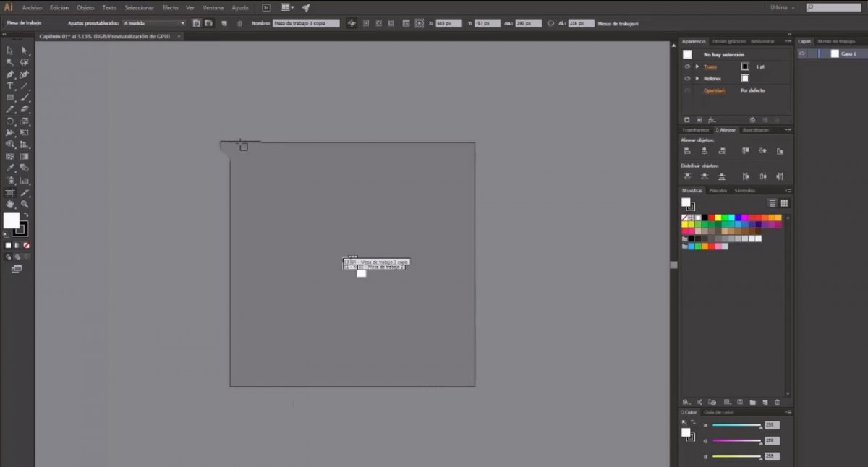Open the Ventana menu

click(213, 7)
